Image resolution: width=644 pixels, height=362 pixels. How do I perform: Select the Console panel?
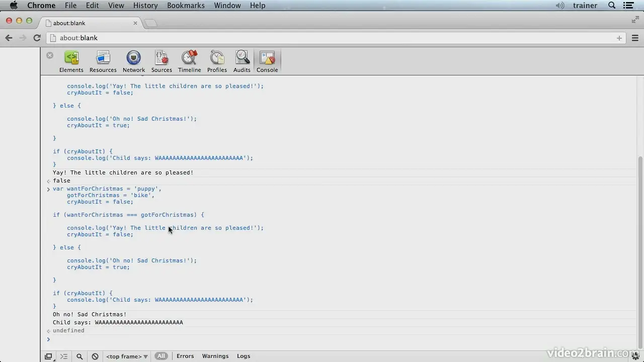[x=267, y=62]
